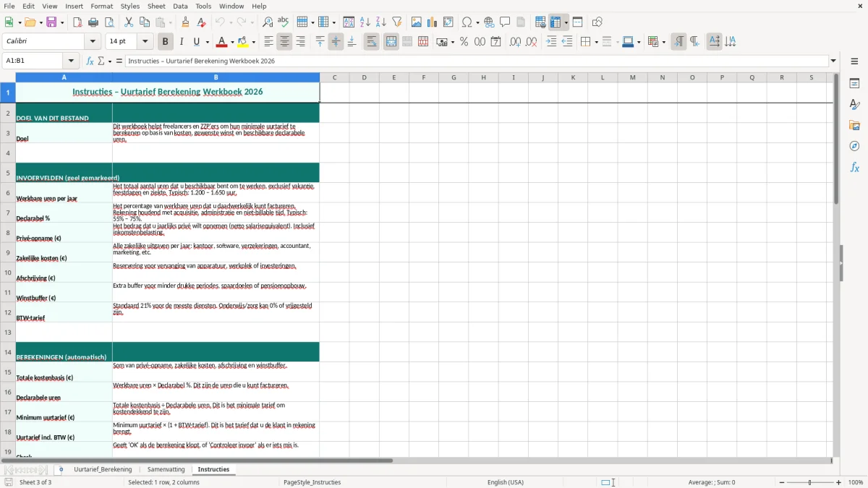868x488 pixels.
Task: Open the Data menu
Action: (180, 6)
